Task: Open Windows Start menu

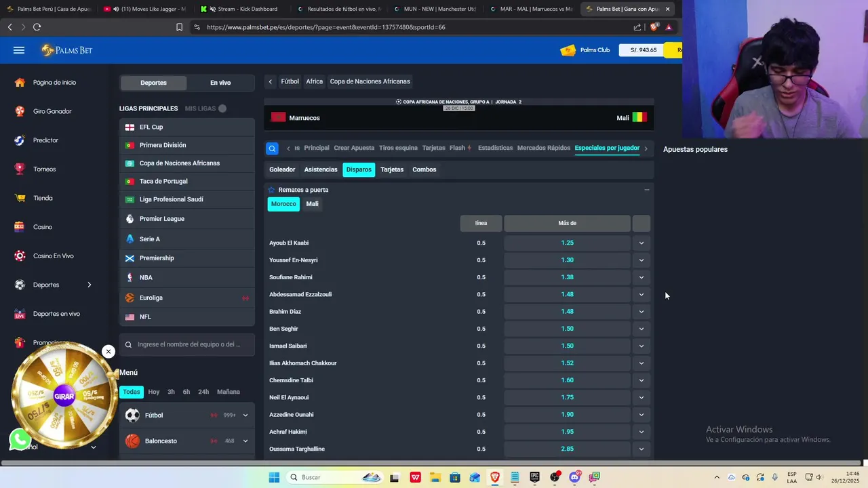Action: [274, 477]
